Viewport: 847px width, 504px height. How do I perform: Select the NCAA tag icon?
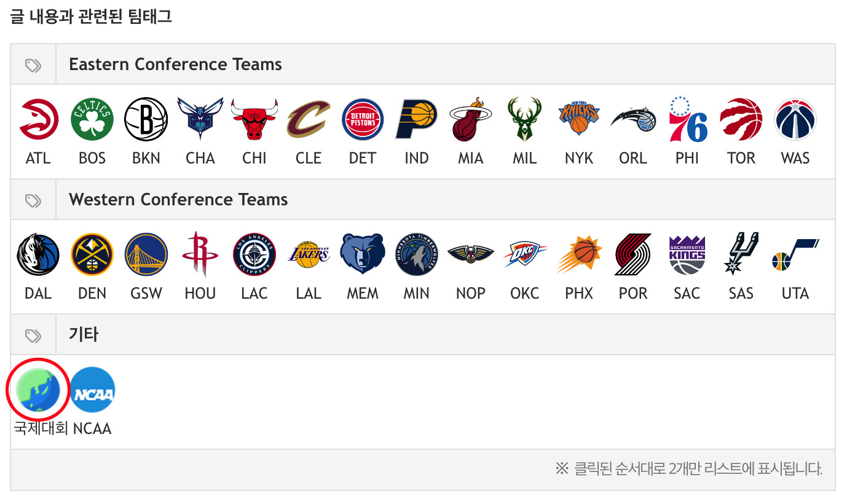92,390
